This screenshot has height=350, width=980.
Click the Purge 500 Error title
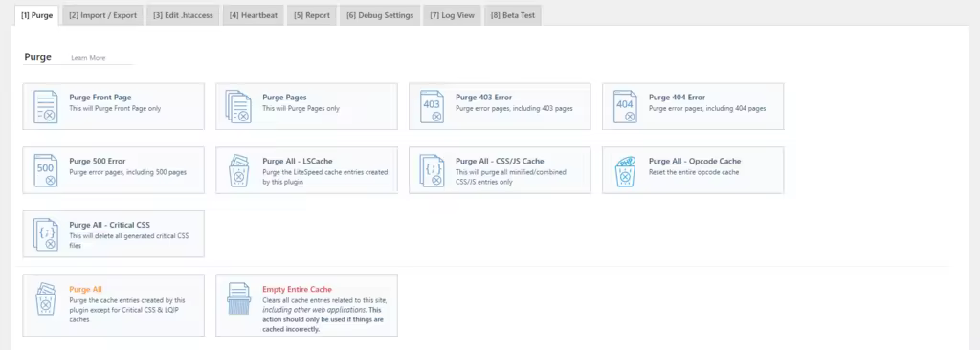(x=98, y=162)
